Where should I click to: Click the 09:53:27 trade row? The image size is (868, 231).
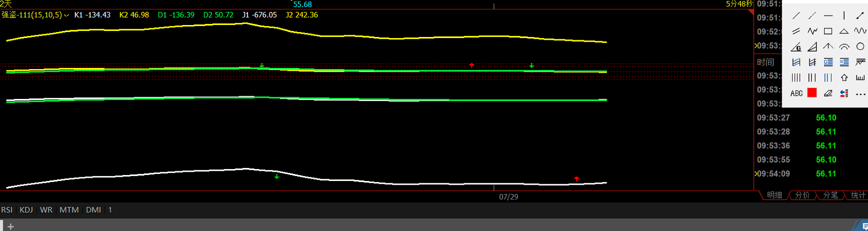811,117
